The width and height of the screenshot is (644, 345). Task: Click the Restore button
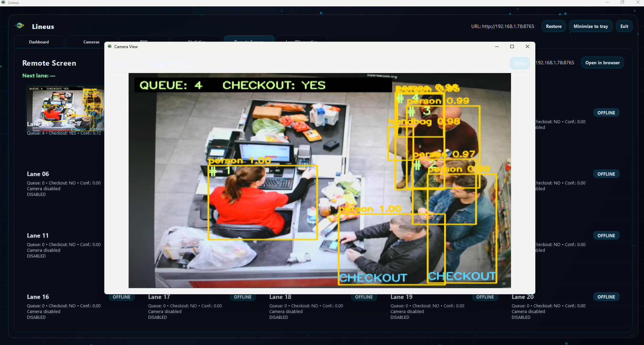pyautogui.click(x=553, y=26)
